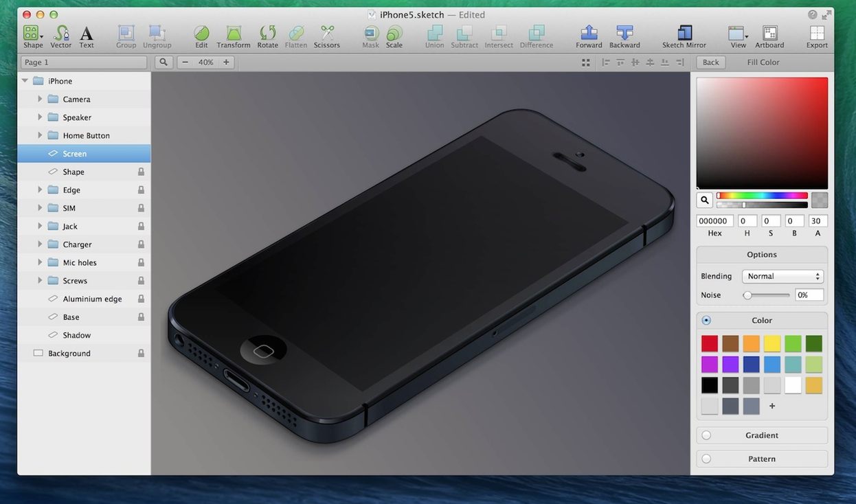Select the Shadow layer
Screen dimensions: 856x504
tap(84, 335)
